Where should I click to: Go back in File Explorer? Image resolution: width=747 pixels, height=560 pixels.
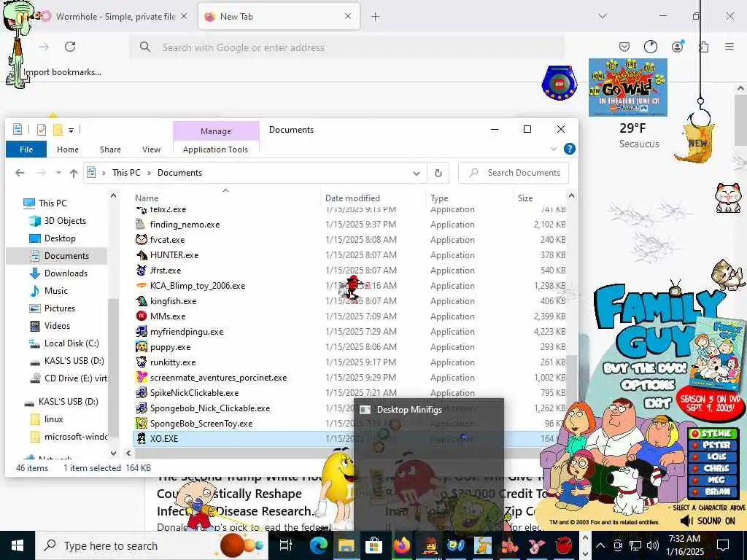point(20,173)
